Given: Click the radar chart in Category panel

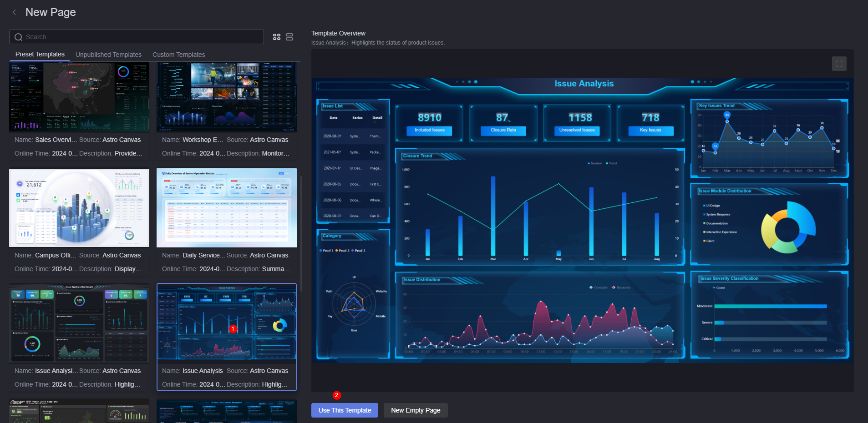Looking at the screenshot, I should pyautogui.click(x=354, y=303).
